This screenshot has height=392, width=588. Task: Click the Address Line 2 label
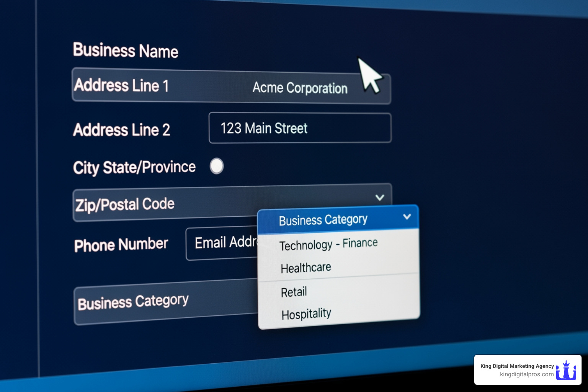[121, 130]
